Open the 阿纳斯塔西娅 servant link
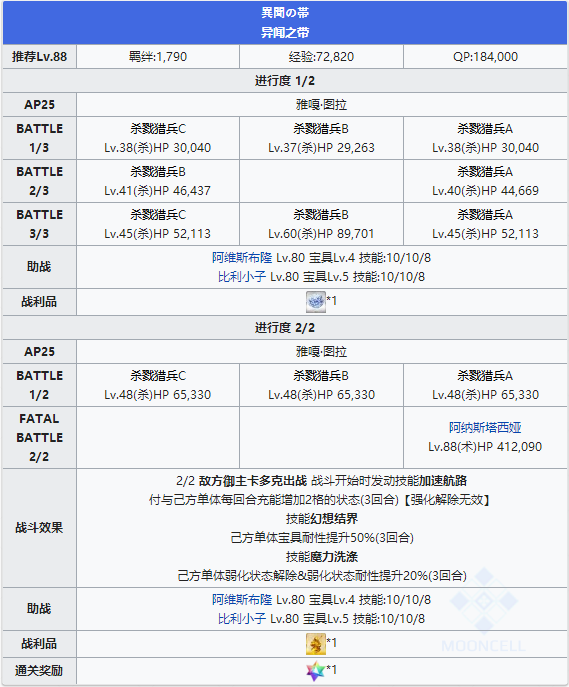The image size is (569, 687). click(x=485, y=427)
